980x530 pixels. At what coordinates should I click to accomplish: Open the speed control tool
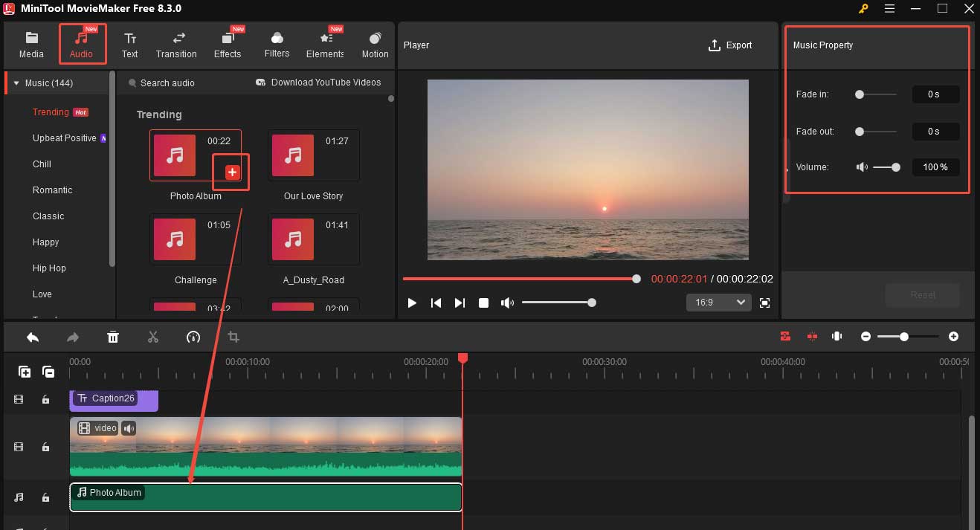tap(193, 337)
